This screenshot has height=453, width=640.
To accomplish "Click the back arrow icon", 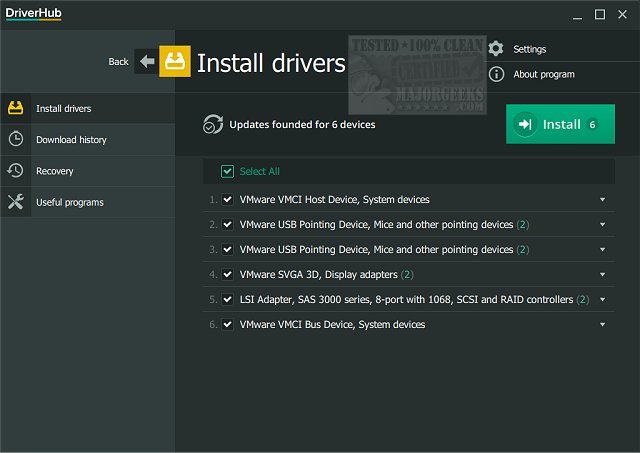I will 148,62.
